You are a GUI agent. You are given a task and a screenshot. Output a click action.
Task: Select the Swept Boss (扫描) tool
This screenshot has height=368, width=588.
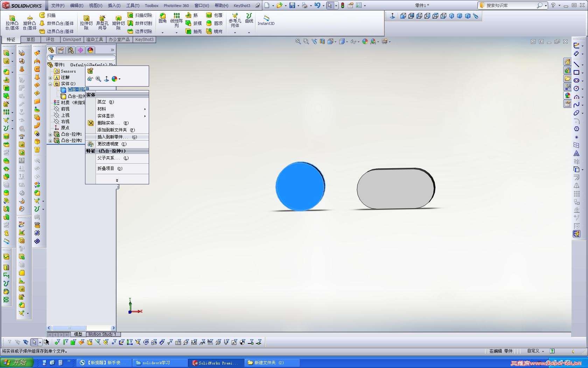[48, 15]
